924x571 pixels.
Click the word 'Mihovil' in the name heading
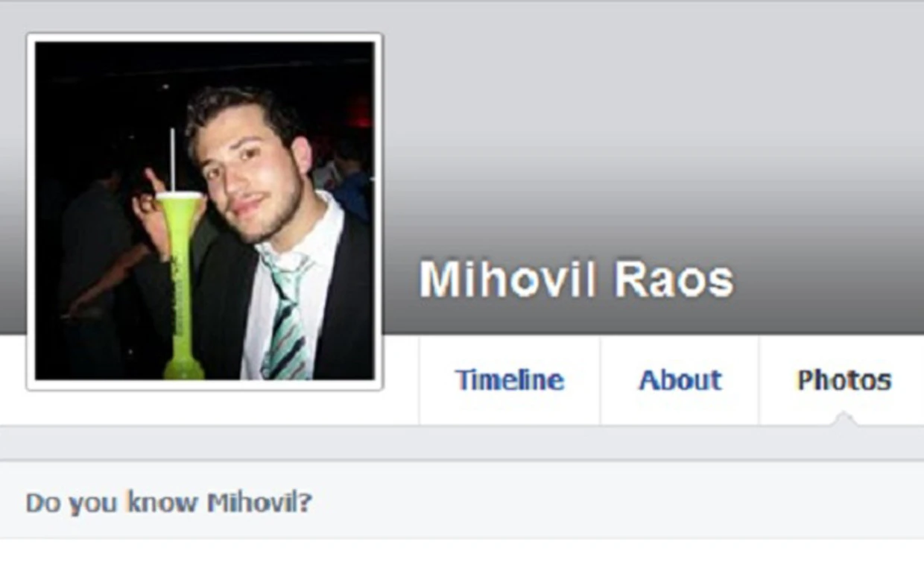[x=508, y=280]
